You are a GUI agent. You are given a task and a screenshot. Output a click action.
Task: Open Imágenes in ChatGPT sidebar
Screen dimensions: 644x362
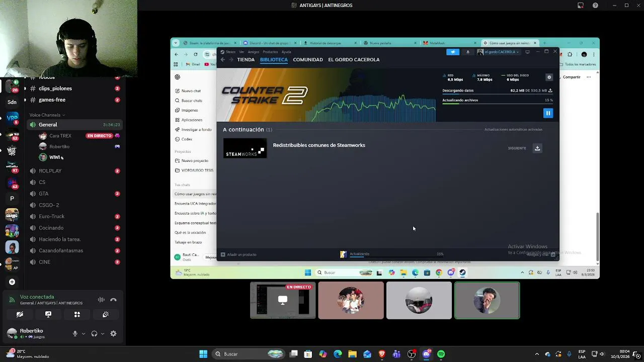tap(190, 110)
